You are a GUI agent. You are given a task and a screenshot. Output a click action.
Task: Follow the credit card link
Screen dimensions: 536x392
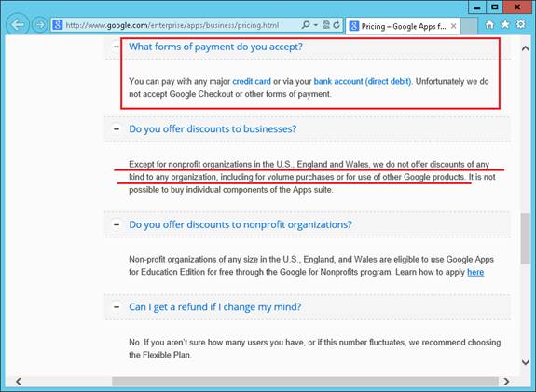click(x=252, y=82)
